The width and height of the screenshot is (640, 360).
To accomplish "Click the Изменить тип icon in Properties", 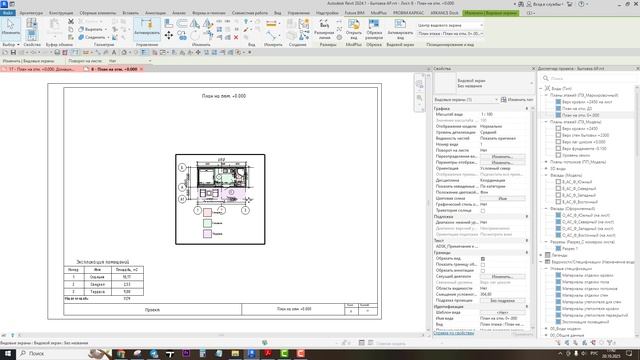I will [504, 100].
